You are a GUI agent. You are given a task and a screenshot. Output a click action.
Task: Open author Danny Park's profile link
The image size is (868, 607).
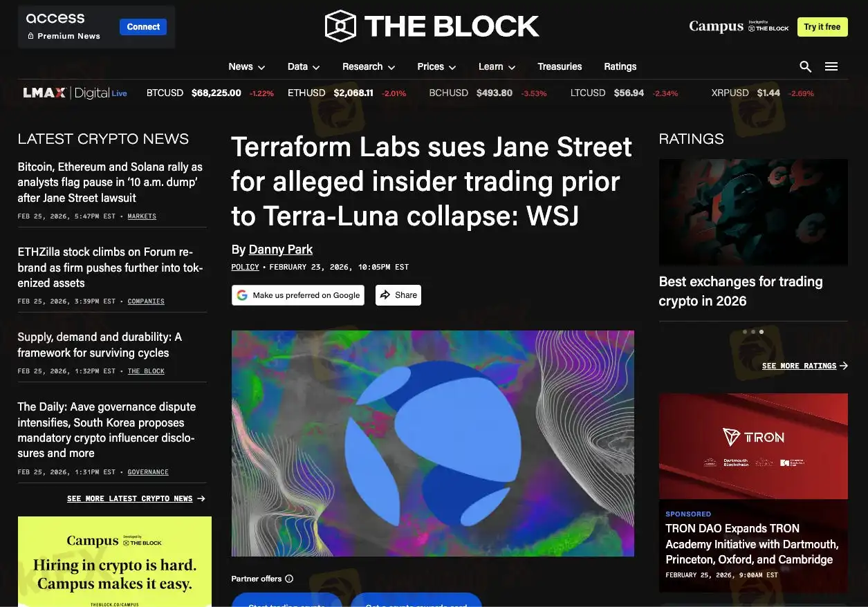coord(281,250)
